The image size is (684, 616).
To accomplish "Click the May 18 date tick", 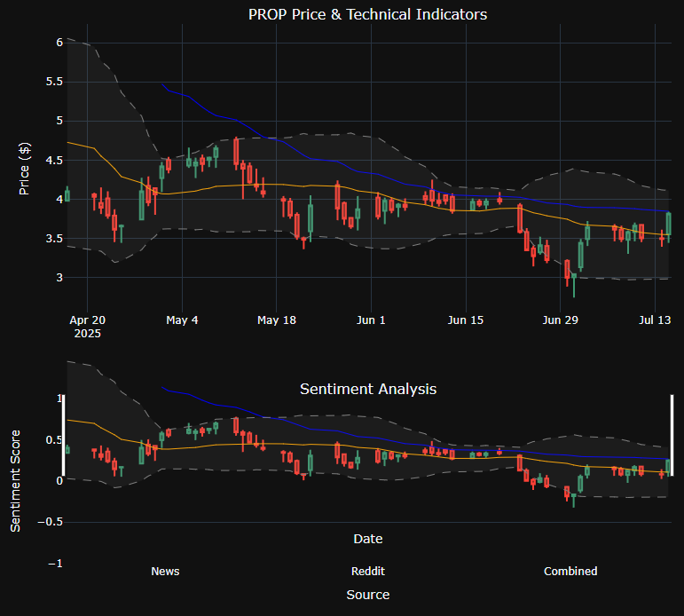I will (277, 320).
